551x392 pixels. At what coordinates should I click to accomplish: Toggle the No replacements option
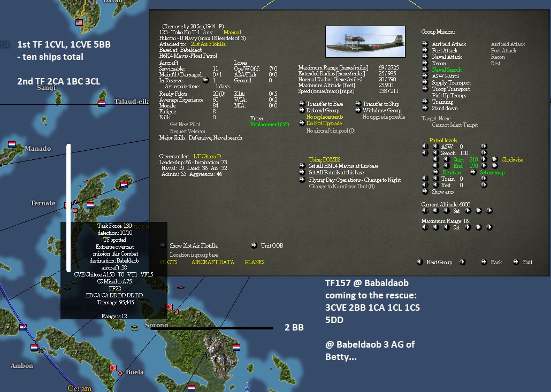pos(324,117)
